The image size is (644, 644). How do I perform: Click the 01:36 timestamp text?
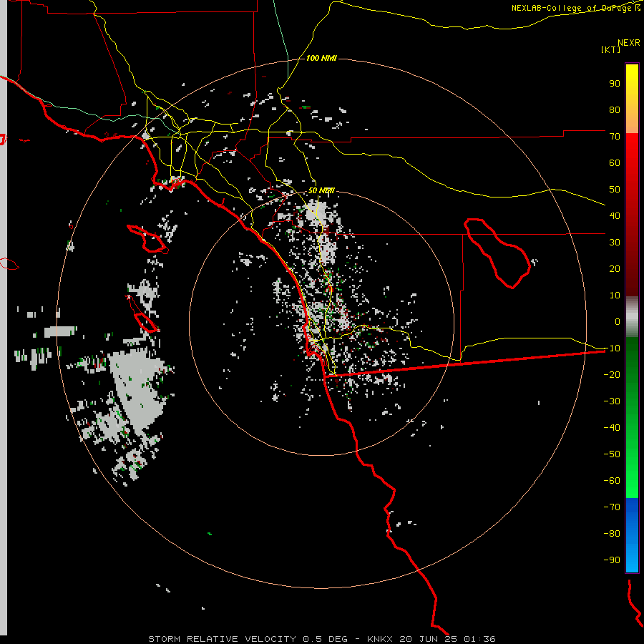click(x=479, y=639)
